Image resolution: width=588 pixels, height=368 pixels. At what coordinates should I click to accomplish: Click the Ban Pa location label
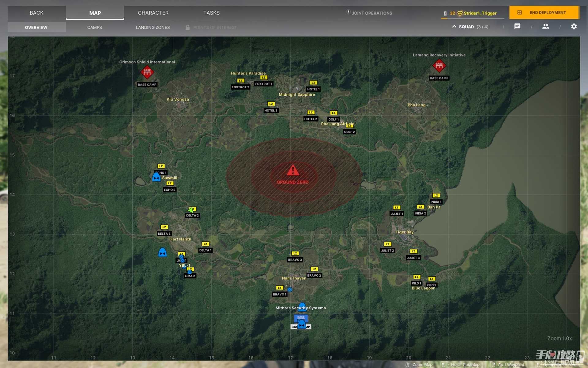point(434,207)
